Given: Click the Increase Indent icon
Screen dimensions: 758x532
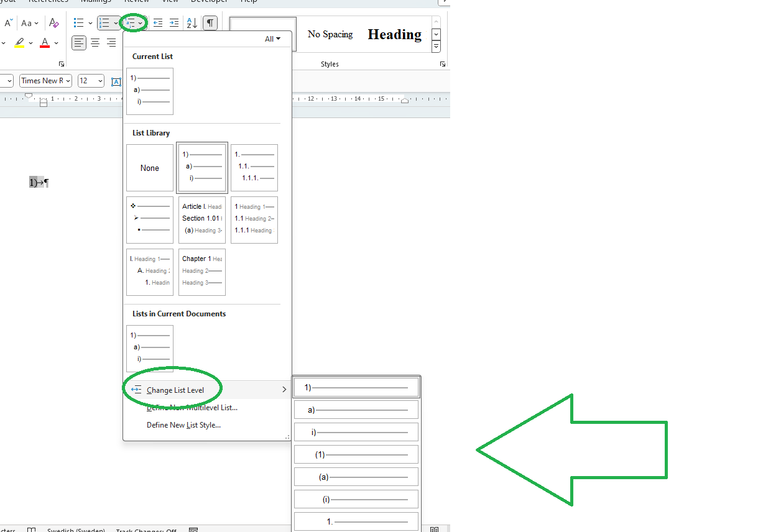Looking at the screenshot, I should [174, 22].
